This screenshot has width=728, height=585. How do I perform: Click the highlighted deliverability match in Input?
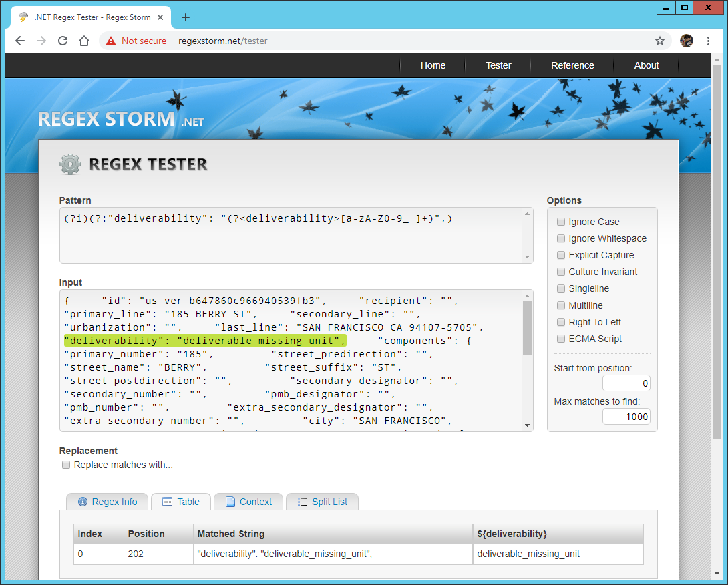205,341
